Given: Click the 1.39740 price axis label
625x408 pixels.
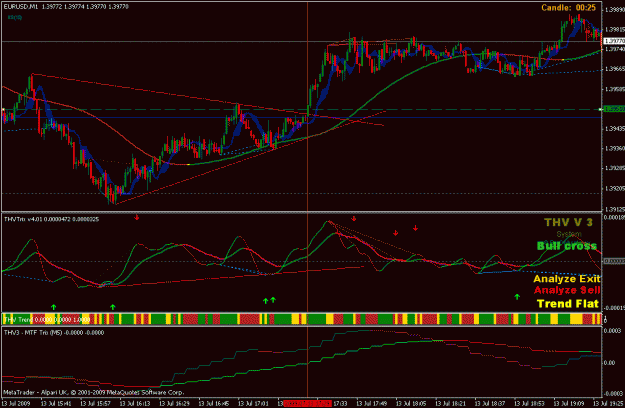Looking at the screenshot, I should point(614,49).
